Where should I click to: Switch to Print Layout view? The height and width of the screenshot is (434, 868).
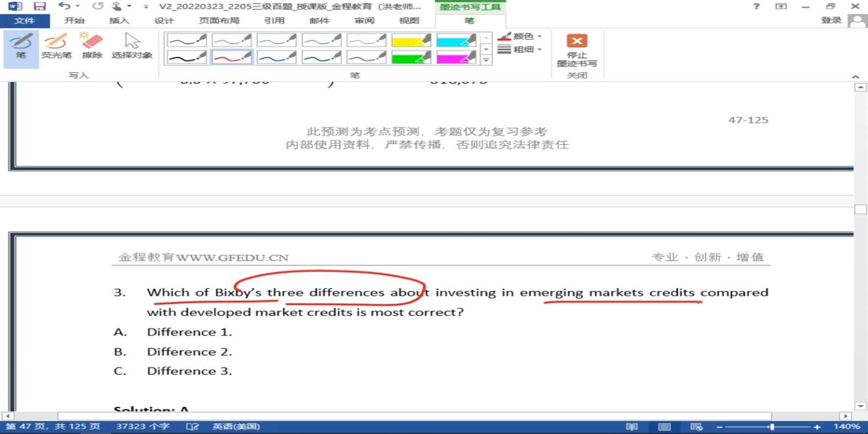coord(665,427)
